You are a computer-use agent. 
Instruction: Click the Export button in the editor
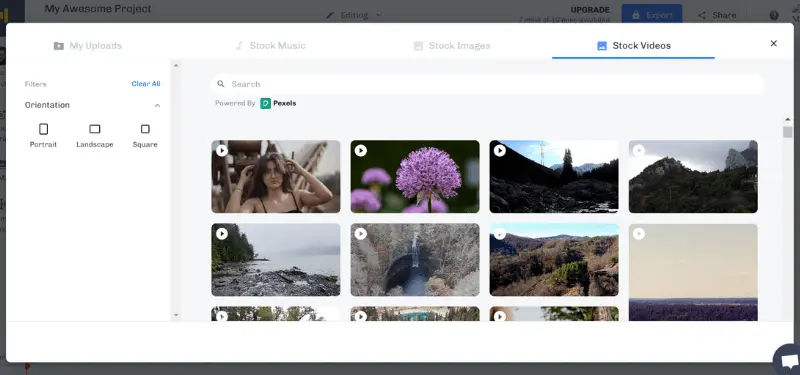[x=652, y=15]
